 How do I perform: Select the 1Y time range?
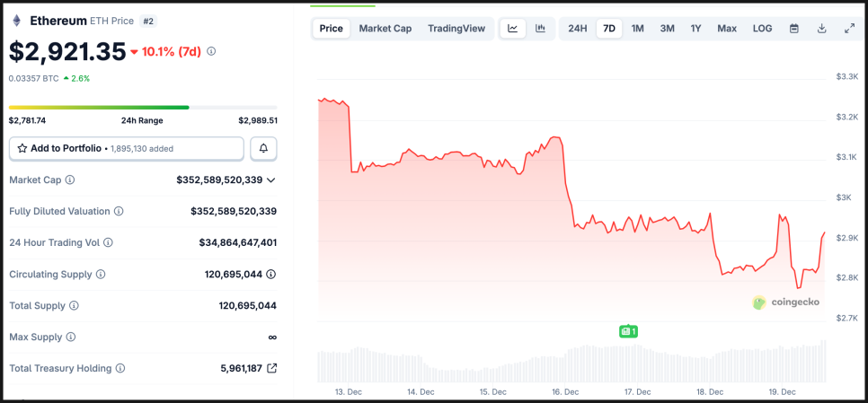695,29
